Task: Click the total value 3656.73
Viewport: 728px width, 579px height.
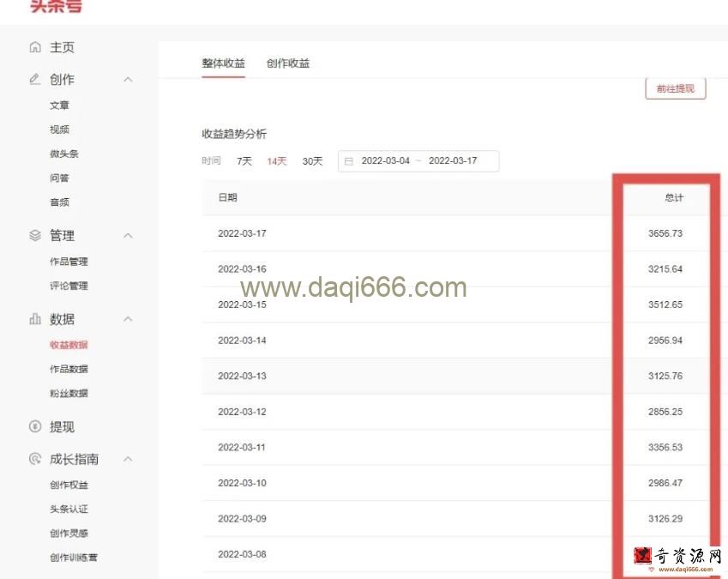Action: [x=665, y=233]
